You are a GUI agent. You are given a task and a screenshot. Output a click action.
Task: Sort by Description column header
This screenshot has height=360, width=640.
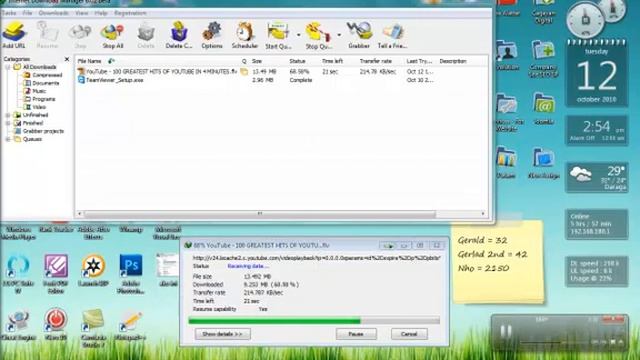[453, 61]
